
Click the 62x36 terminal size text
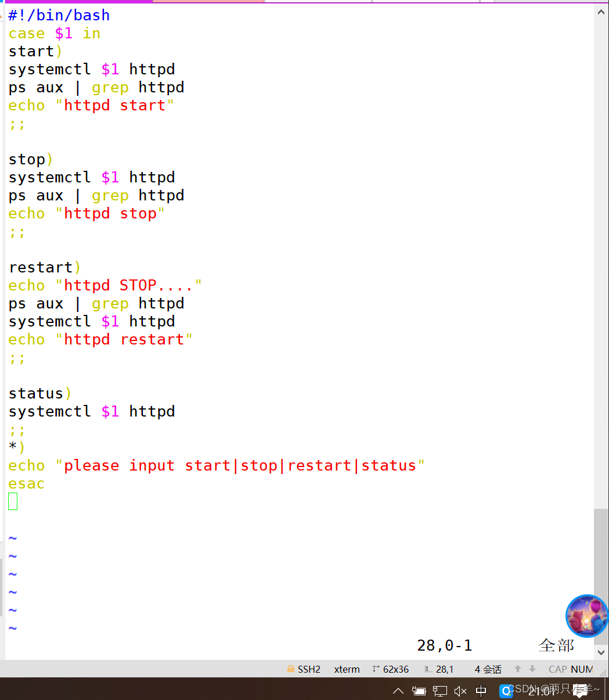[396, 669]
